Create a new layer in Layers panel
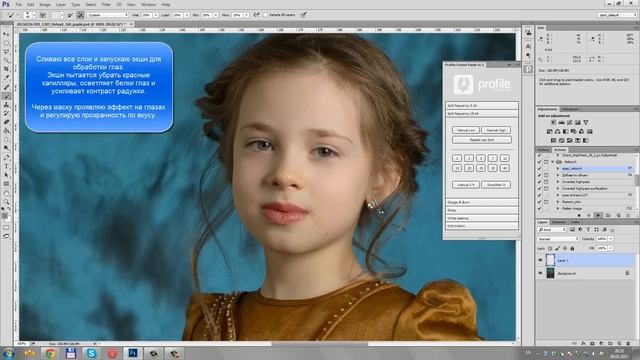The width and height of the screenshot is (640, 360). [619, 344]
